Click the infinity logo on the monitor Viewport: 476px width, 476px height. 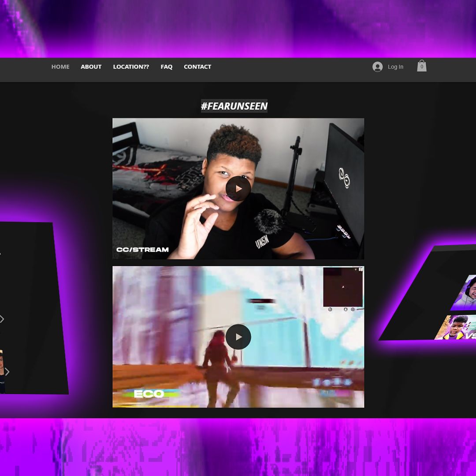pyautogui.click(x=344, y=178)
